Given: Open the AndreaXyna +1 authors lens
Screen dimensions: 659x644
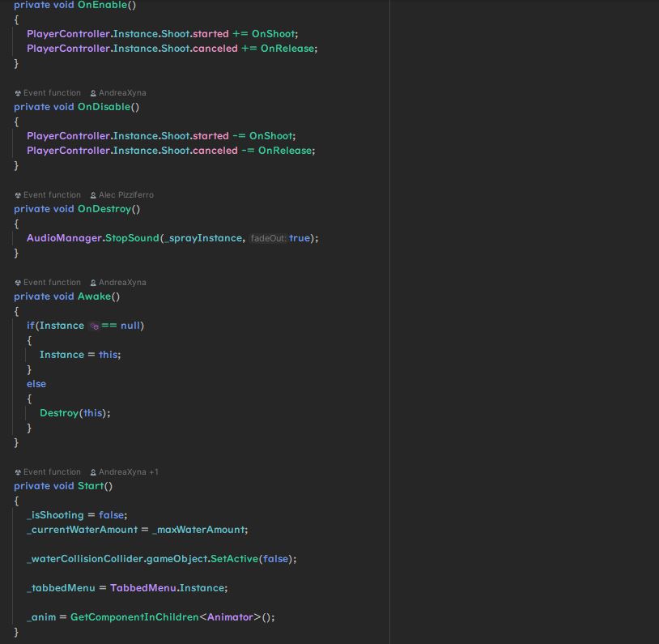Looking at the screenshot, I should coord(128,472).
